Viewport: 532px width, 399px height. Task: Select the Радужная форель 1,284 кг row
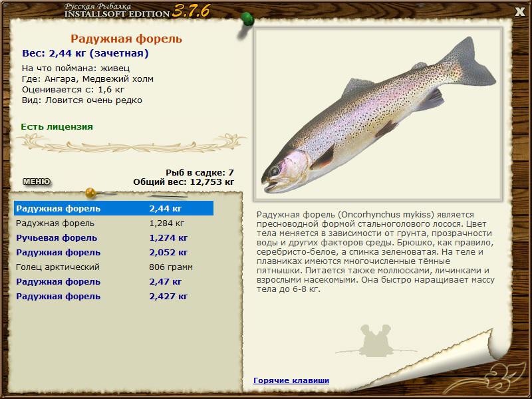coord(114,223)
